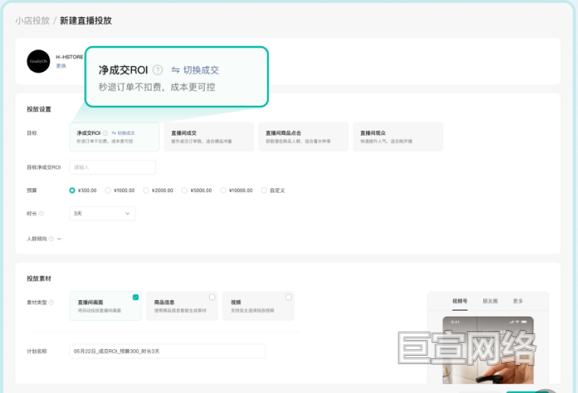The height and width of the screenshot is (393, 578).
Task: Open the 小店投放 breadcrumb link
Action: click(x=32, y=21)
